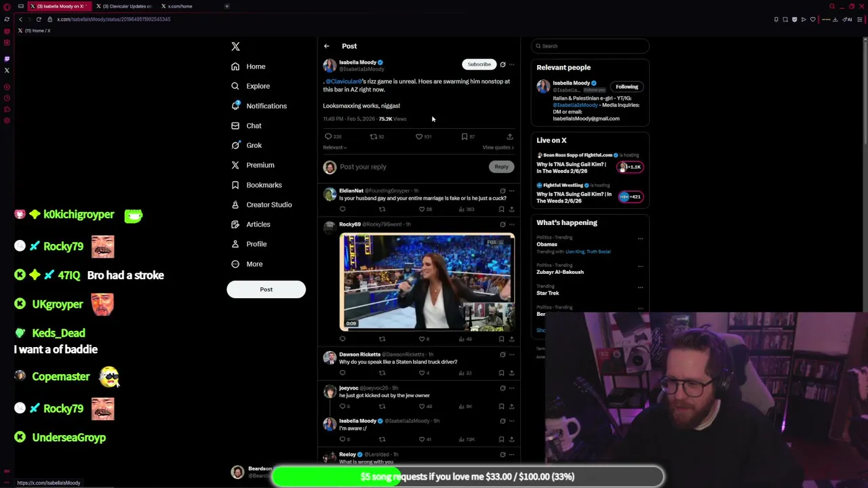
Task: Open three-dot menu on Reeloy's reply
Action: [512, 455]
